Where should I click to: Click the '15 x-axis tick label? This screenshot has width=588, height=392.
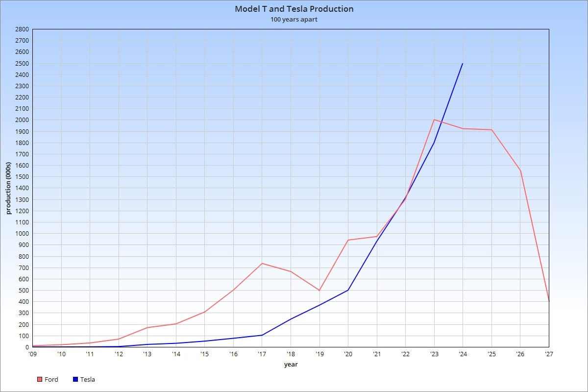click(x=205, y=353)
